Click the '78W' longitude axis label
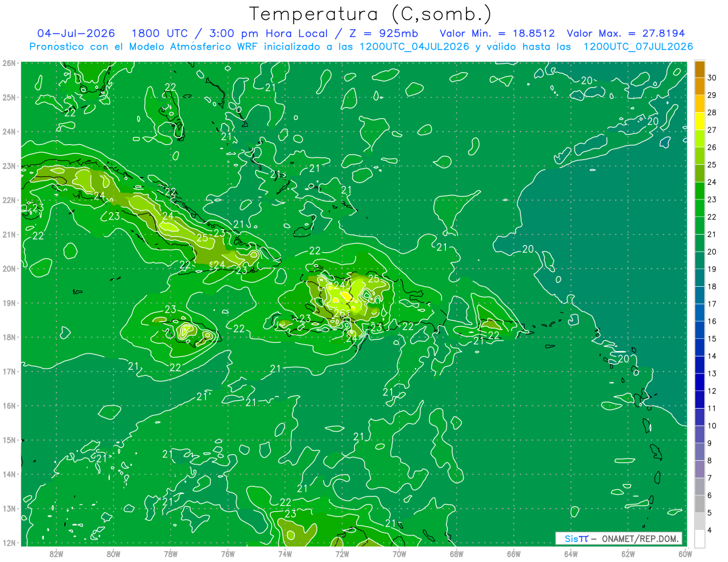Image resolution: width=728 pixels, height=562 pixels. click(x=170, y=553)
